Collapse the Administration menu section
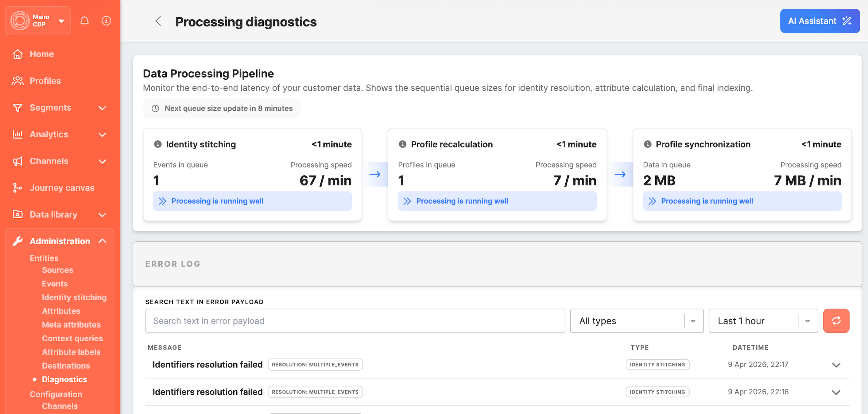This screenshot has height=414, width=868. tap(103, 241)
